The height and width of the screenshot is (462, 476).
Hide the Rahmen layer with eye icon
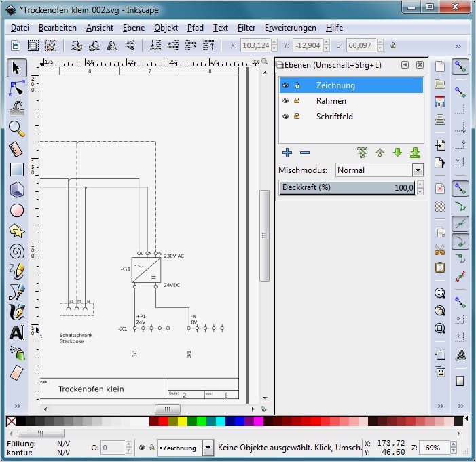pyautogui.click(x=286, y=101)
